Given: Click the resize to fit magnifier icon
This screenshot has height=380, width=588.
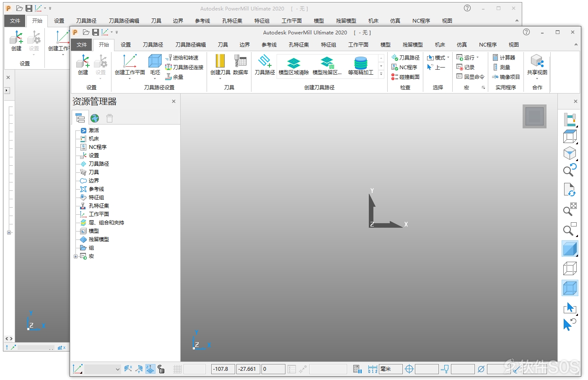Looking at the screenshot, I should click(x=570, y=209).
